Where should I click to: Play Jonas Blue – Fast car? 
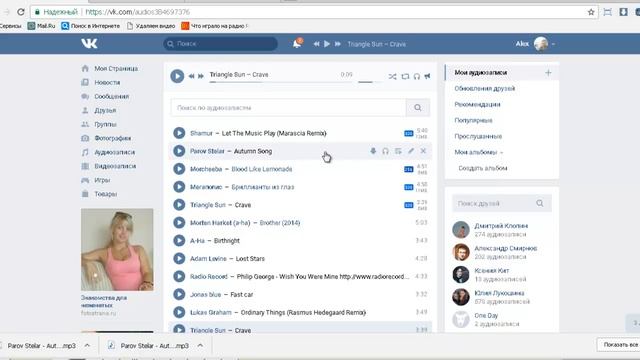[179, 295]
